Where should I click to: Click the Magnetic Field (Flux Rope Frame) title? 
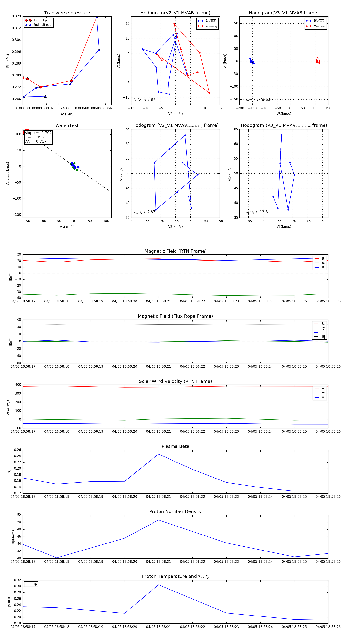pyautogui.click(x=175, y=316)
